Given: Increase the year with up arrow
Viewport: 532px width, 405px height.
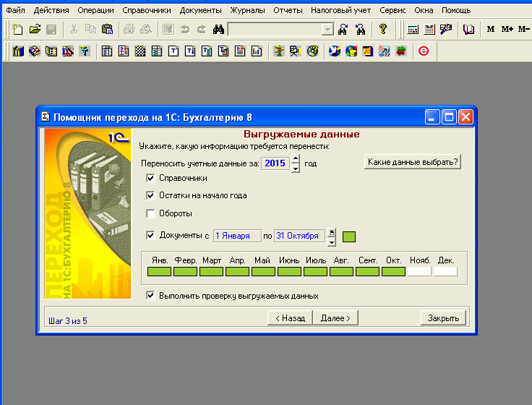Looking at the screenshot, I should pyautogui.click(x=296, y=158).
